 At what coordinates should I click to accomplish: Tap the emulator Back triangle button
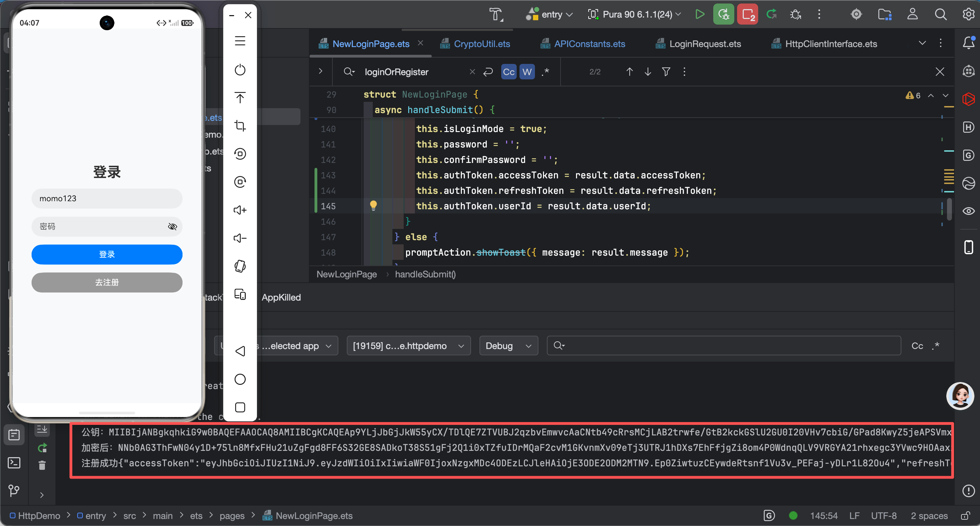240,351
